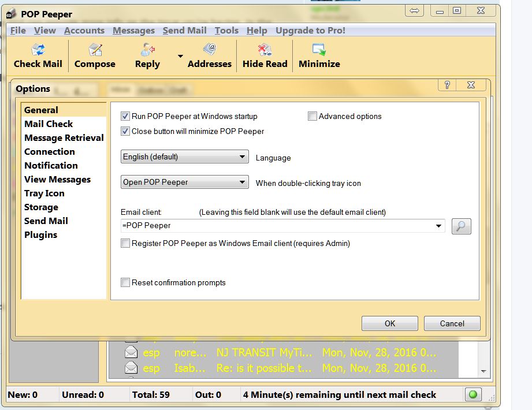Screen dimensions: 532x410
Task: Confirm options with the OK button
Action: click(390, 323)
